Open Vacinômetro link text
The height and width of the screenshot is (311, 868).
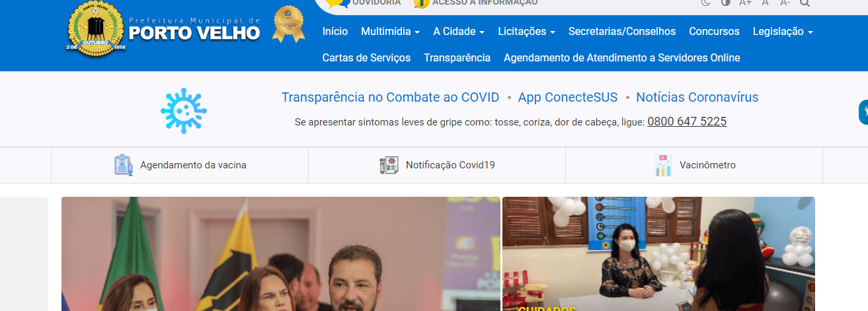707,165
